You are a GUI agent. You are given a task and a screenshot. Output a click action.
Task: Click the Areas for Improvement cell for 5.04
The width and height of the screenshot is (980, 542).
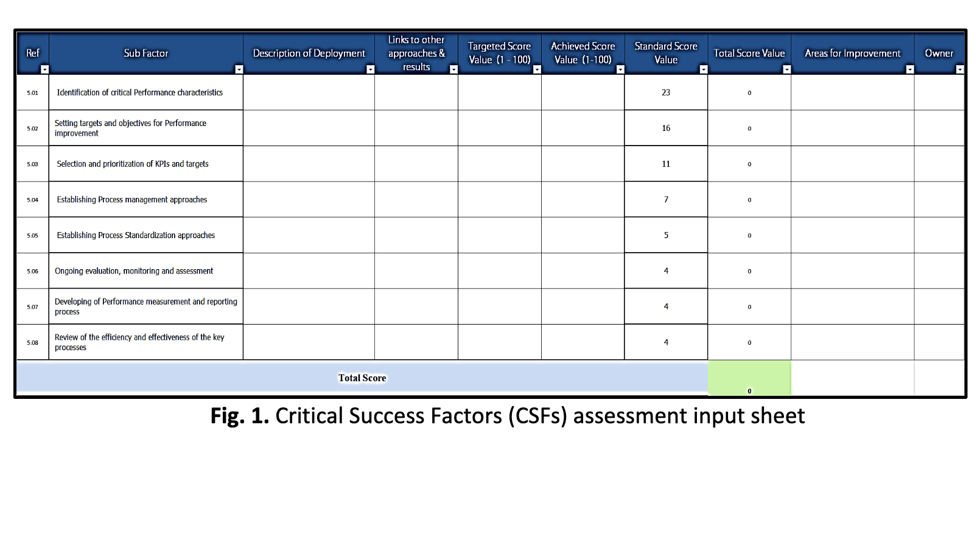(x=853, y=199)
